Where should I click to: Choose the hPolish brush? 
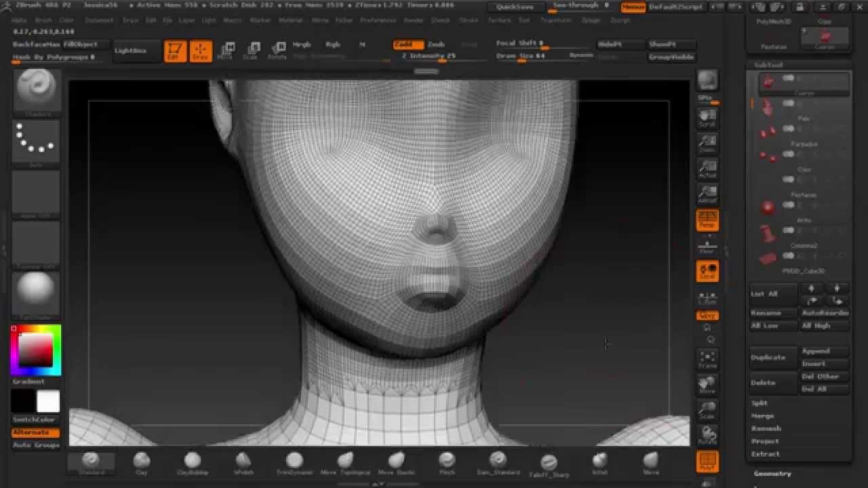[x=243, y=464]
